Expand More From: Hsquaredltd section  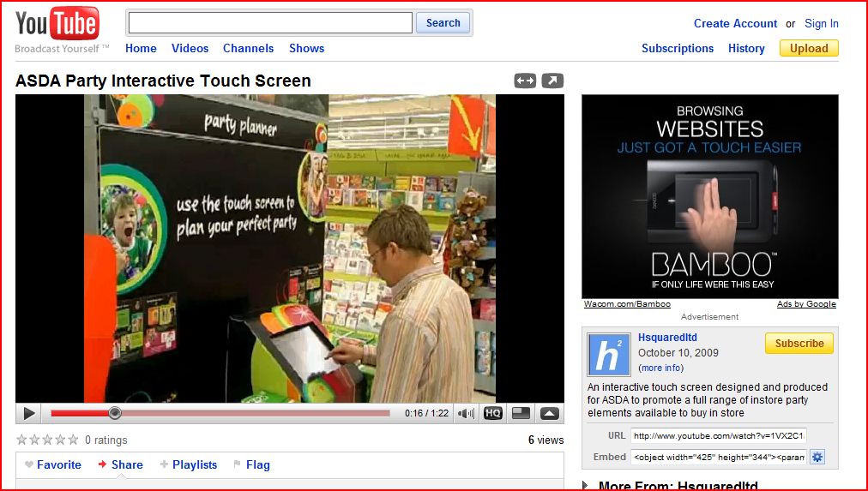pyautogui.click(x=671, y=486)
